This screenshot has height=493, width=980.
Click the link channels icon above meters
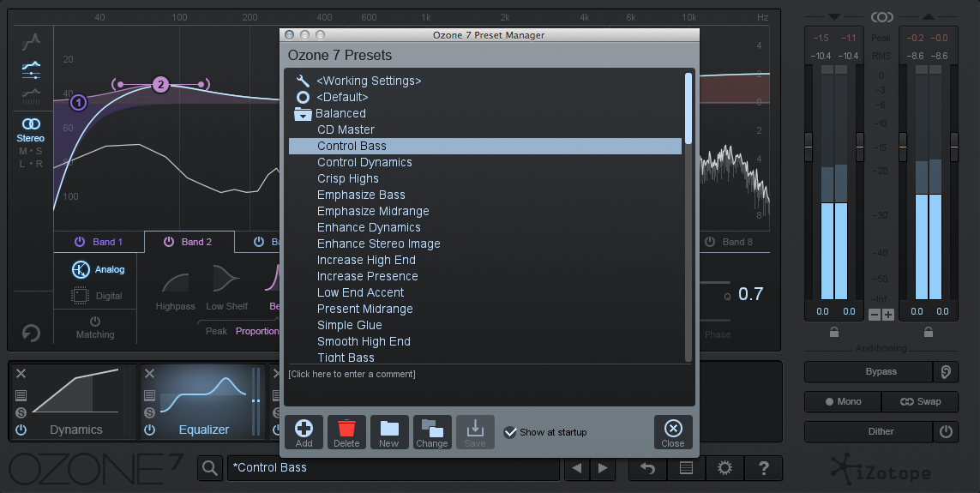pos(881,17)
